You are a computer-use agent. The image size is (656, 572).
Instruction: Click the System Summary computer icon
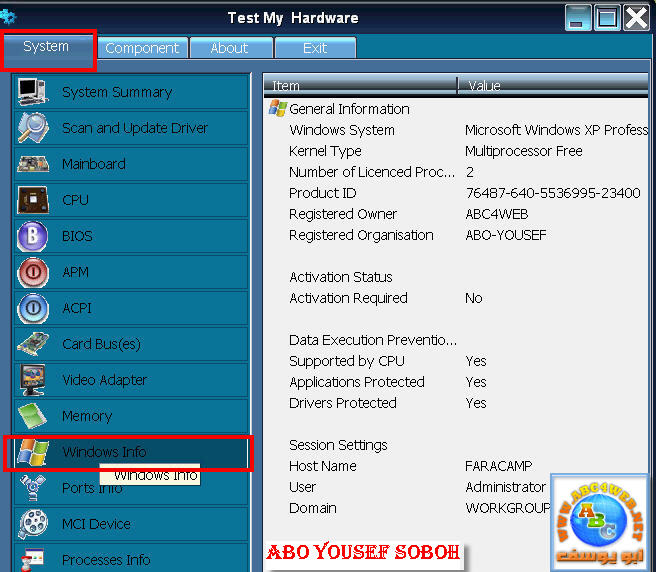click(x=33, y=92)
